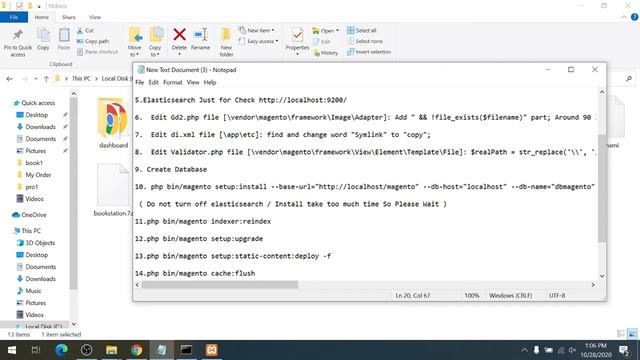Click Select none in ribbon
Screen dimensions: 640x360
[x=365, y=41]
